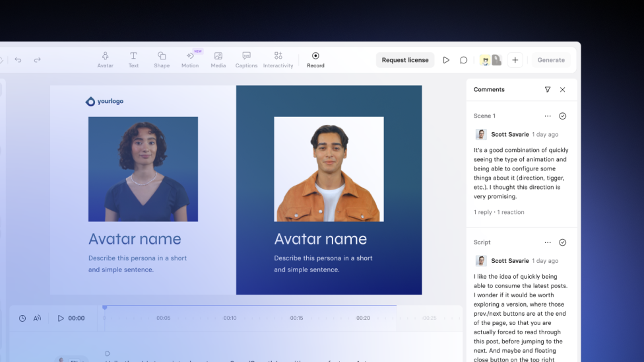Click the collaborator avatars in top bar
The height and width of the screenshot is (362, 644).
pos(491,60)
